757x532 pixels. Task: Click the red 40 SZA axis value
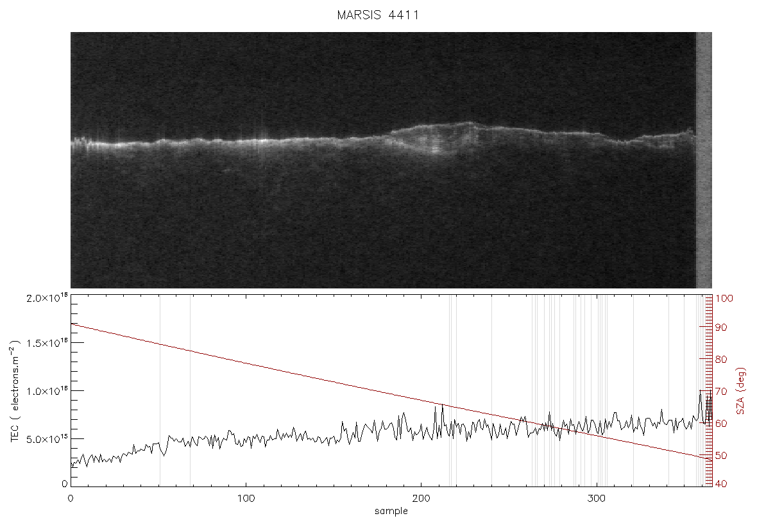pyautogui.click(x=721, y=484)
